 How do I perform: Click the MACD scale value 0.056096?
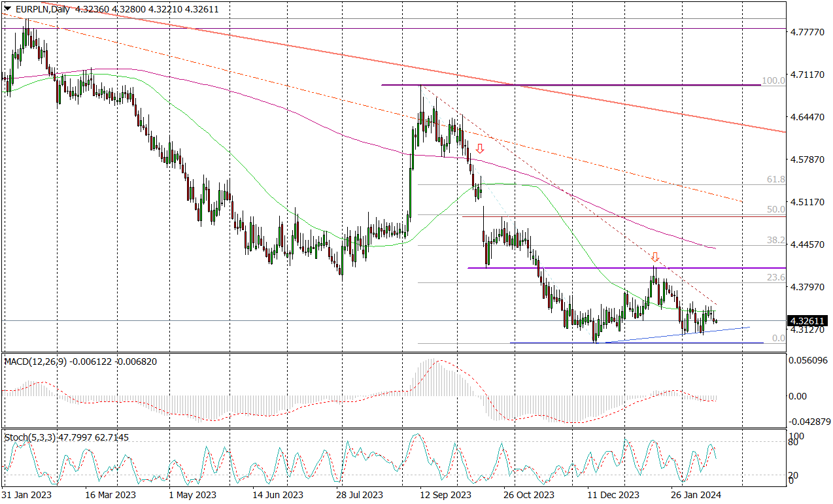[x=809, y=360]
